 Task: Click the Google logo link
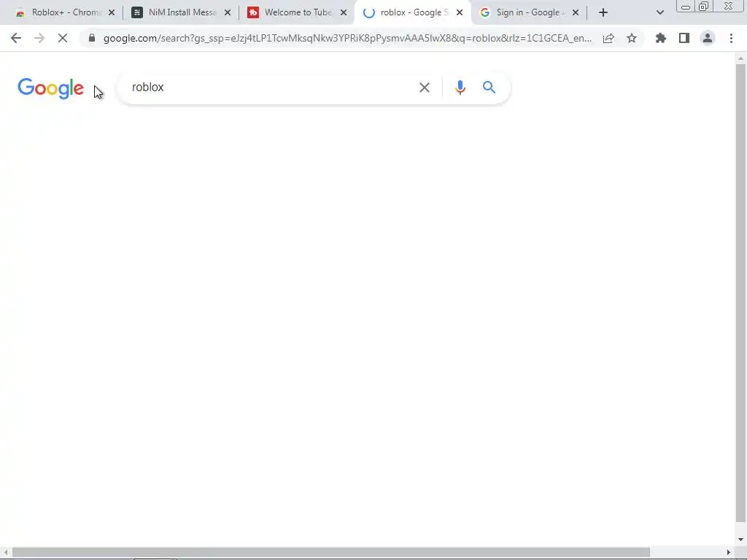click(50, 88)
